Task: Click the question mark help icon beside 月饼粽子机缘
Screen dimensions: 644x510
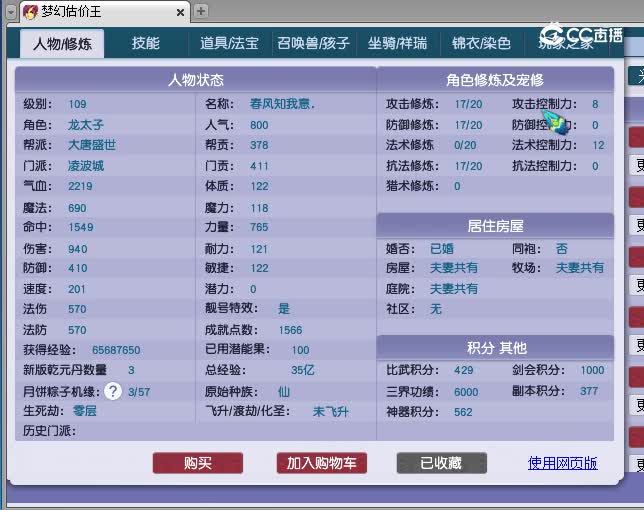Action: (113, 391)
